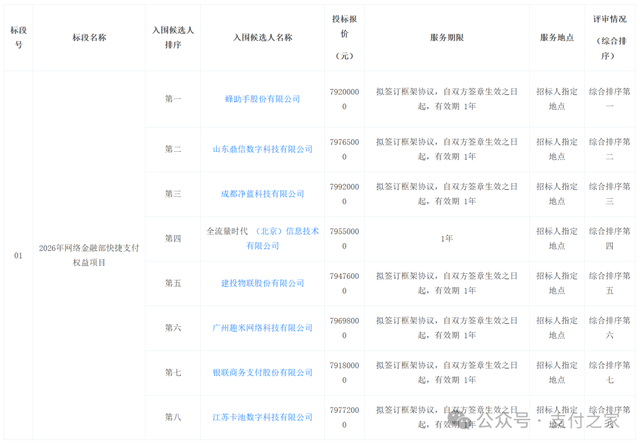This screenshot has height=446, width=640.
Task: Click 综合排序第一 review result cell
Action: click(610, 99)
